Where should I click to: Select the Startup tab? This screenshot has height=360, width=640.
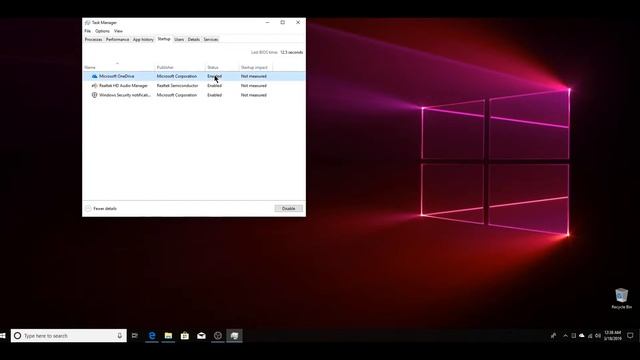[x=164, y=39]
